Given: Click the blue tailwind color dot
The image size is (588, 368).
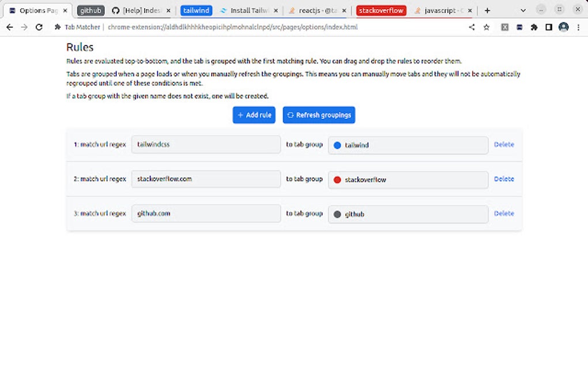Looking at the screenshot, I should pos(337,145).
